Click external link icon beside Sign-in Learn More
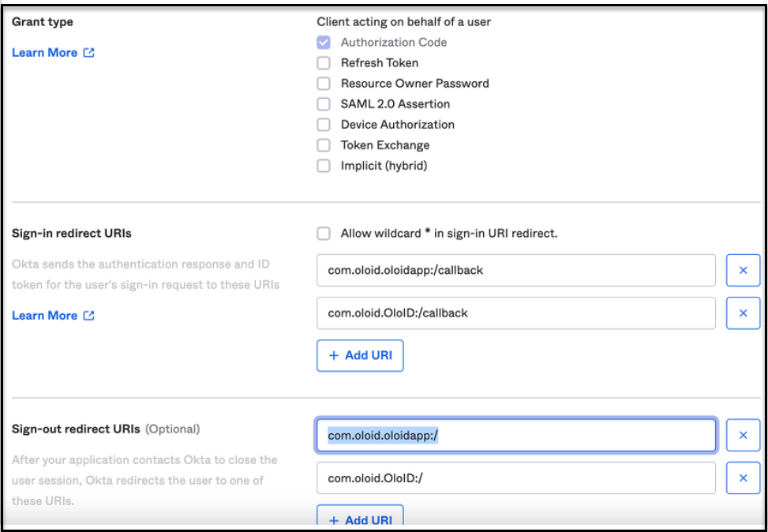The height and width of the screenshot is (532, 768). tap(88, 316)
